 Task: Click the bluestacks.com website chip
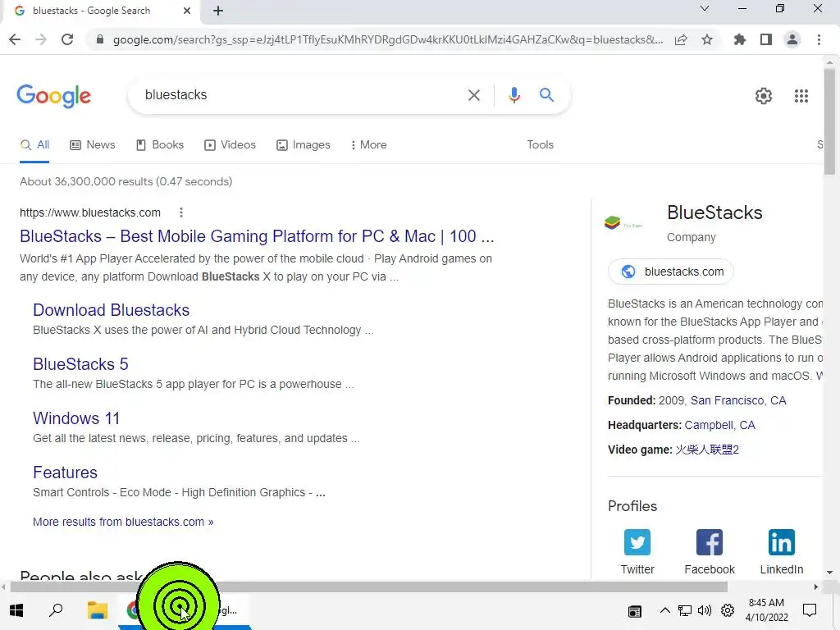click(671, 272)
